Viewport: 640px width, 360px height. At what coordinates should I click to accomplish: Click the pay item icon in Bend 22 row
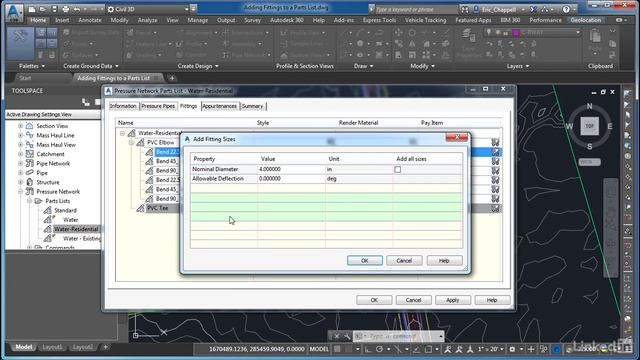coord(495,152)
